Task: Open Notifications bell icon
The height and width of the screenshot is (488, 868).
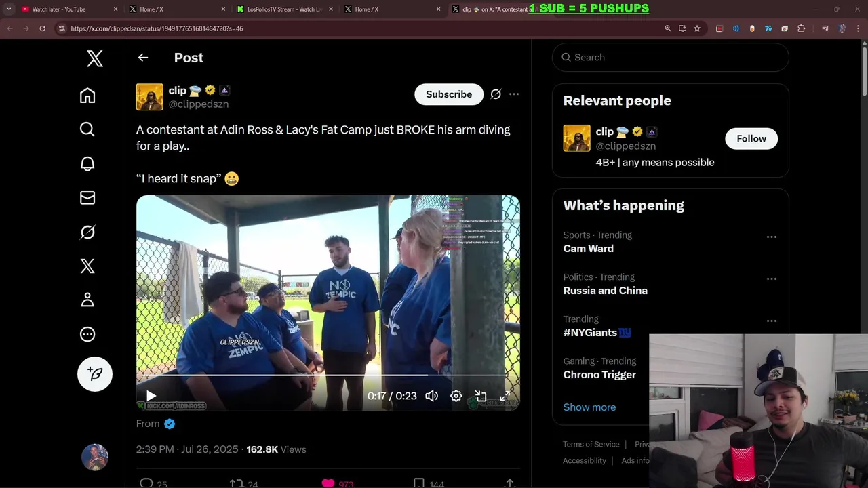Action: pos(87,163)
